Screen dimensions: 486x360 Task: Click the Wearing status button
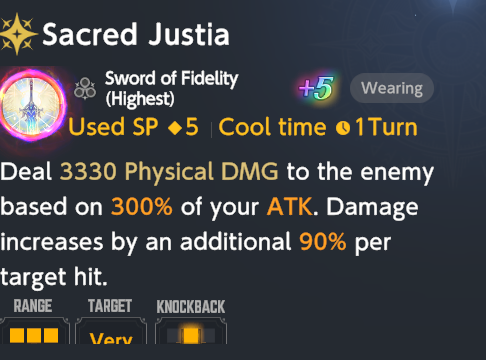(x=392, y=88)
